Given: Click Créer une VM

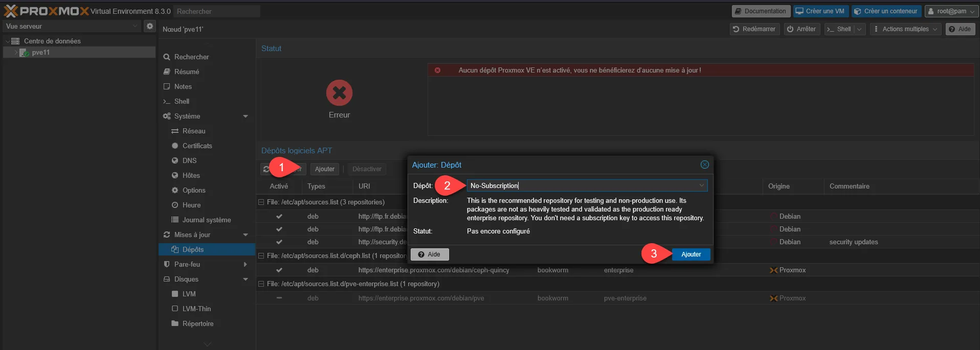Looking at the screenshot, I should [820, 11].
